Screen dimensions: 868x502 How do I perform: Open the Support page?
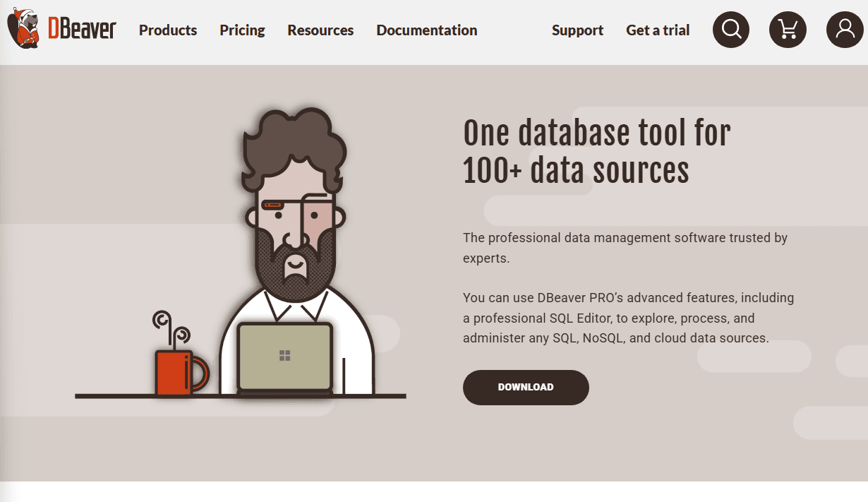click(x=577, y=30)
